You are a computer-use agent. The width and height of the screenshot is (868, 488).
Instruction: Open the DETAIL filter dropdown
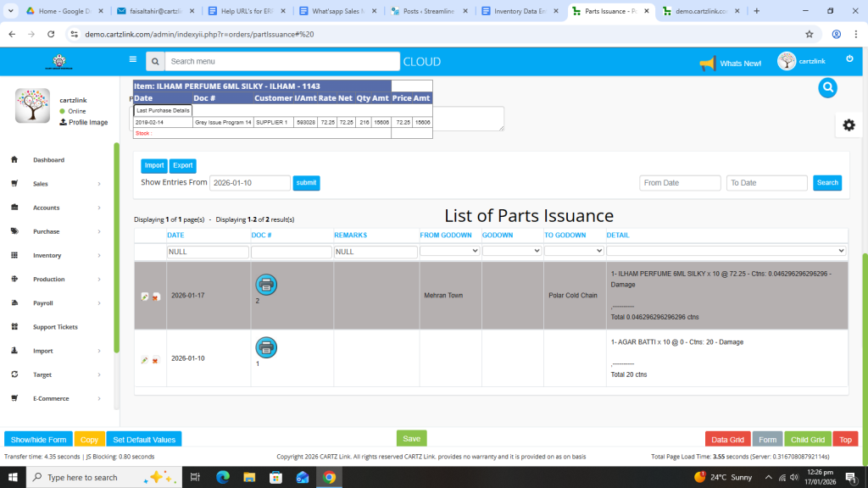[x=726, y=251]
